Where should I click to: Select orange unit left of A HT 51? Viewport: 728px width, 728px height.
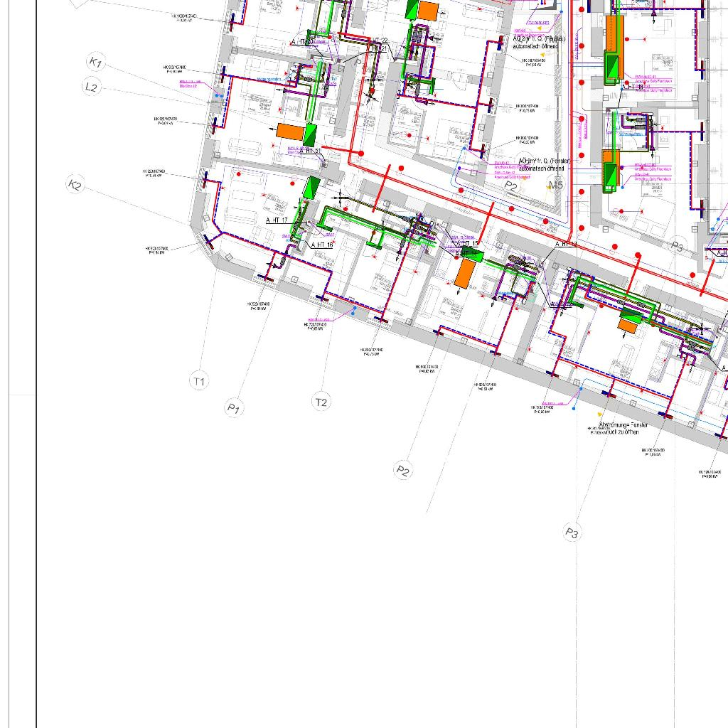289,132
